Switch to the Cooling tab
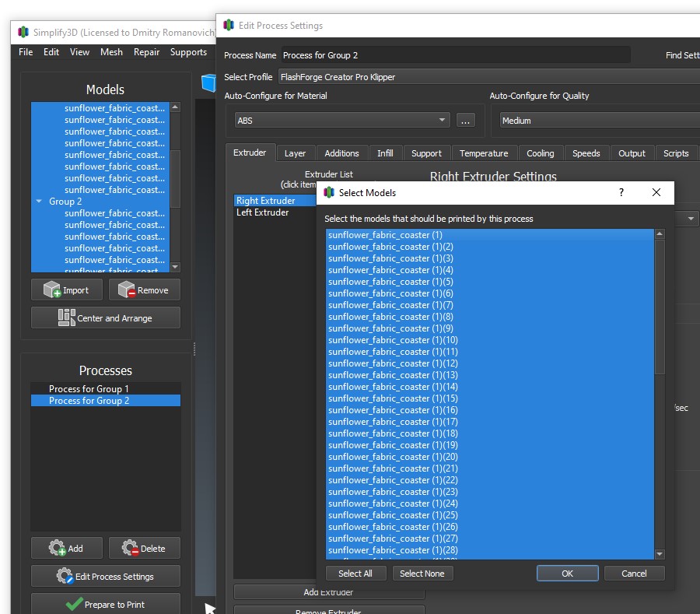This screenshot has height=614, width=700. click(x=541, y=153)
